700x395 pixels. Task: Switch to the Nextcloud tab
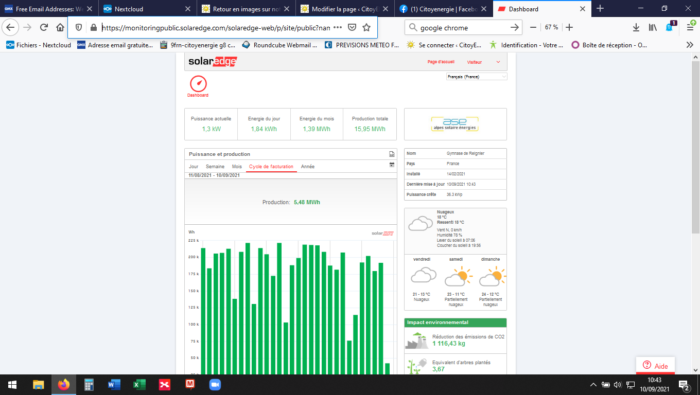146,8
